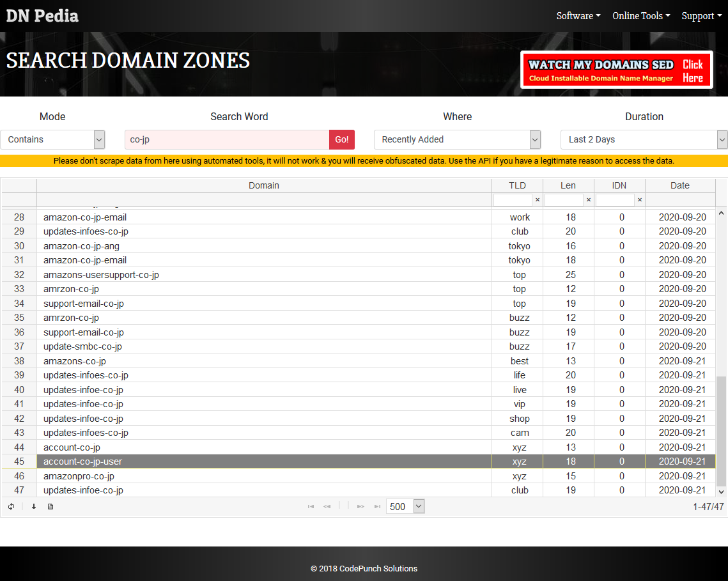Image resolution: width=728 pixels, height=581 pixels.
Task: Go to first page using pager icon
Action: click(x=311, y=507)
